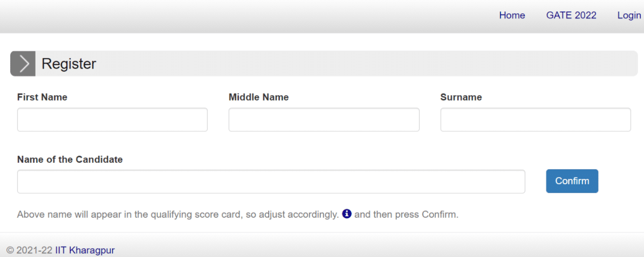Click the info icon after 'adjust accordingly'
This screenshot has height=257, width=644.
[x=347, y=213]
